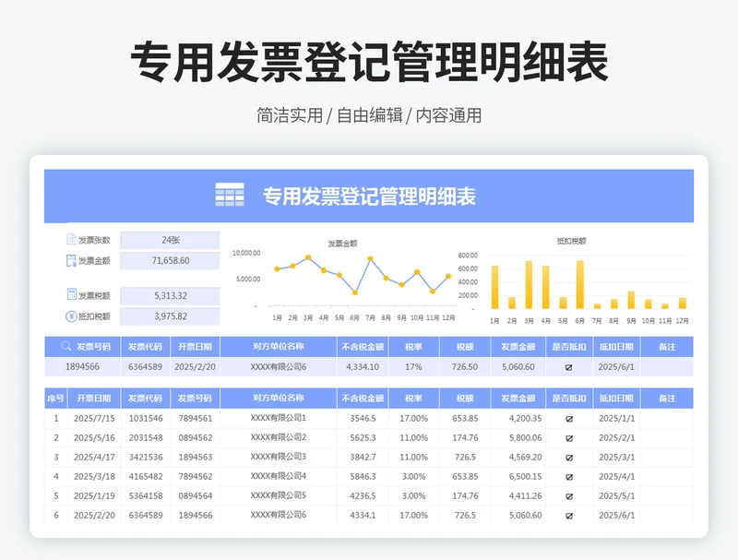
Task: Toggle the checkbox in row number 6
Action: click(569, 516)
